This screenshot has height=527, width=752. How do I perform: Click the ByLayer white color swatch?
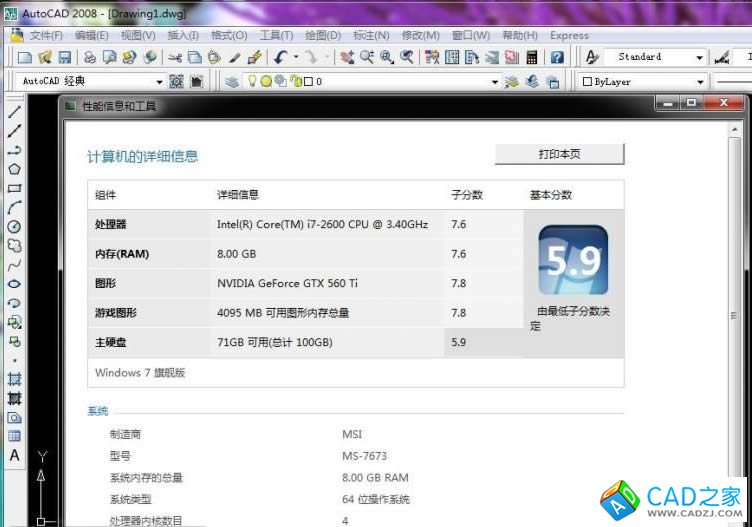click(x=587, y=82)
